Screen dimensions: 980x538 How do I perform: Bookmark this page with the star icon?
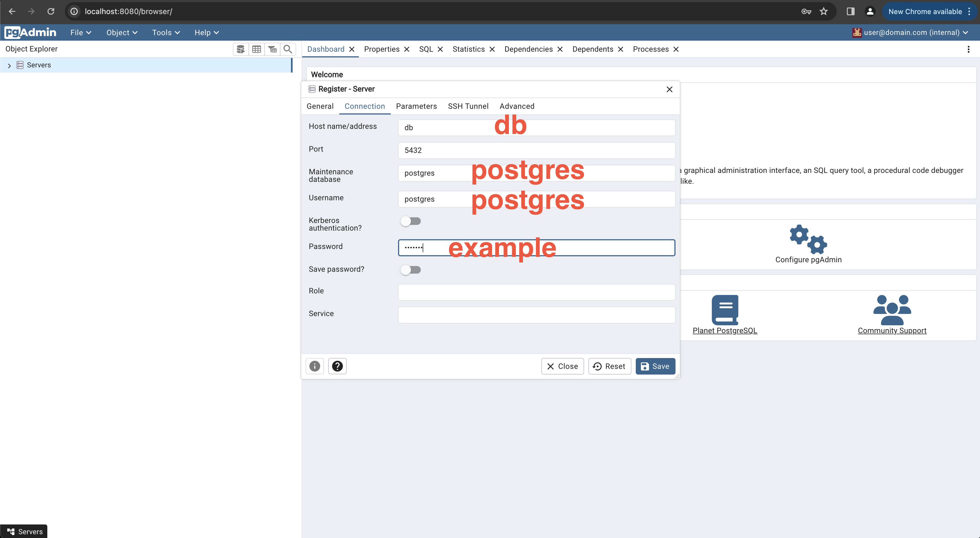(x=824, y=11)
